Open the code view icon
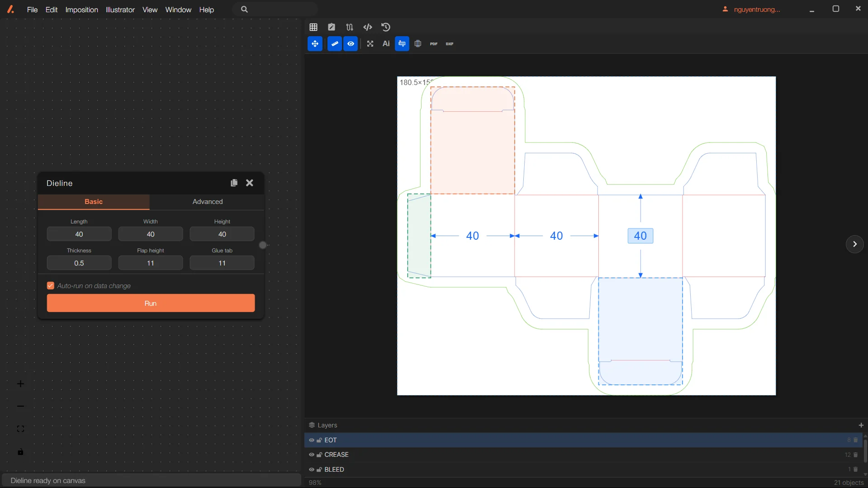Viewport: 868px width, 488px height. point(368,27)
